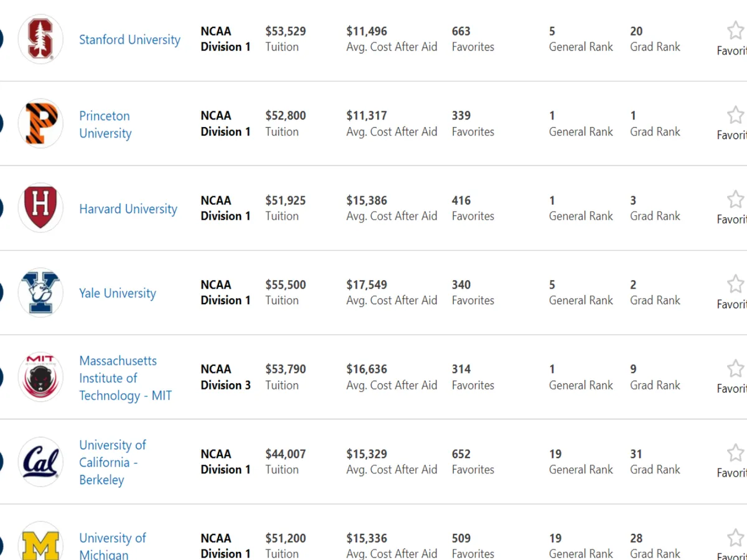Follow the Yale University link
This screenshot has height=560, width=747.
pyautogui.click(x=118, y=293)
